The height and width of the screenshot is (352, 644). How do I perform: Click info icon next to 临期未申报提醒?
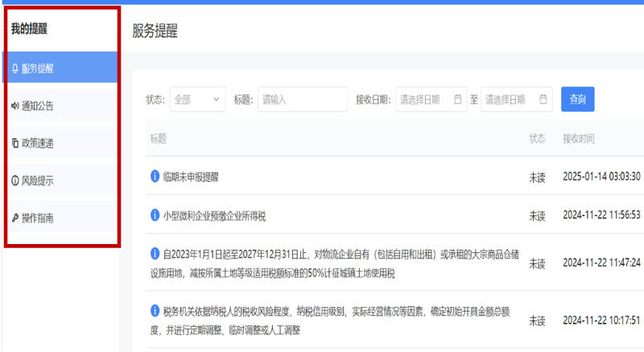click(x=155, y=176)
